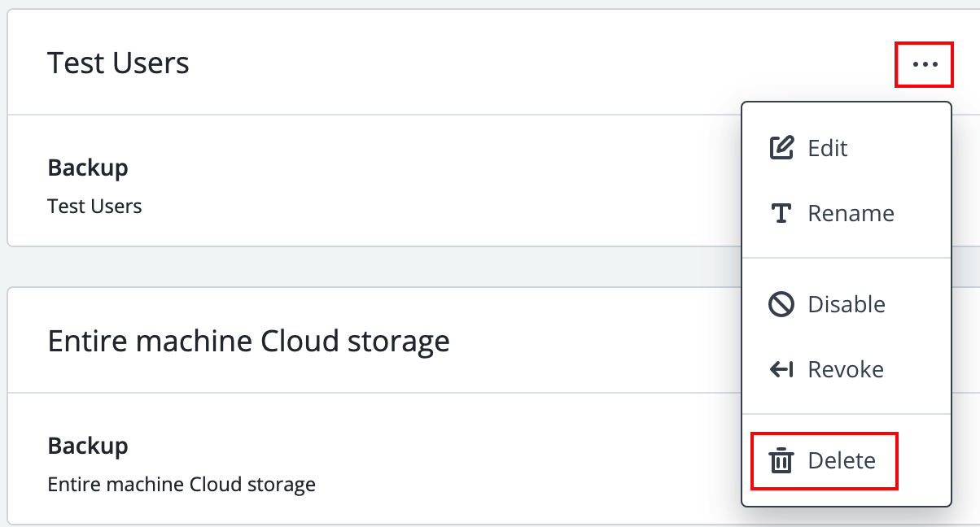This screenshot has width=980, height=527.
Task: Select Edit from the context menu
Action: point(827,148)
